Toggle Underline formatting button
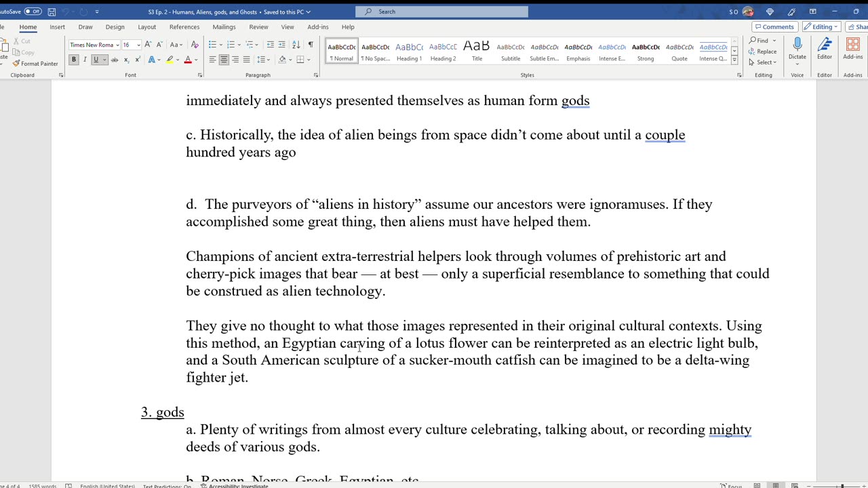 (96, 60)
